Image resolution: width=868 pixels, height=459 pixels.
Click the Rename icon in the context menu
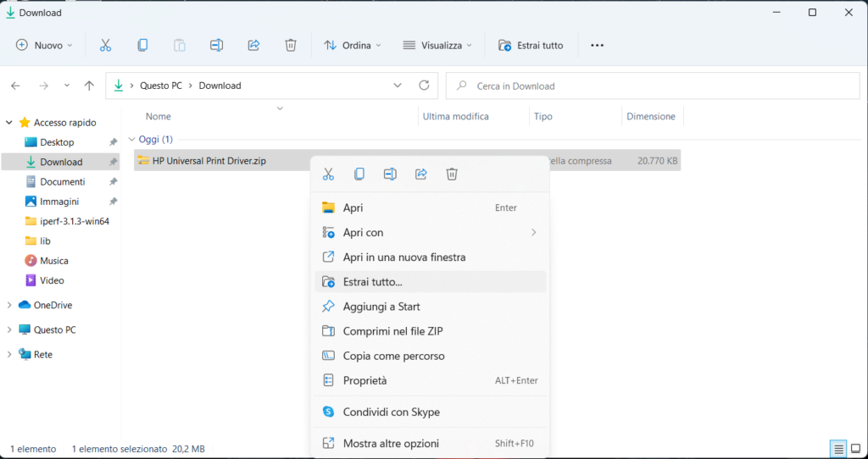[x=390, y=174]
